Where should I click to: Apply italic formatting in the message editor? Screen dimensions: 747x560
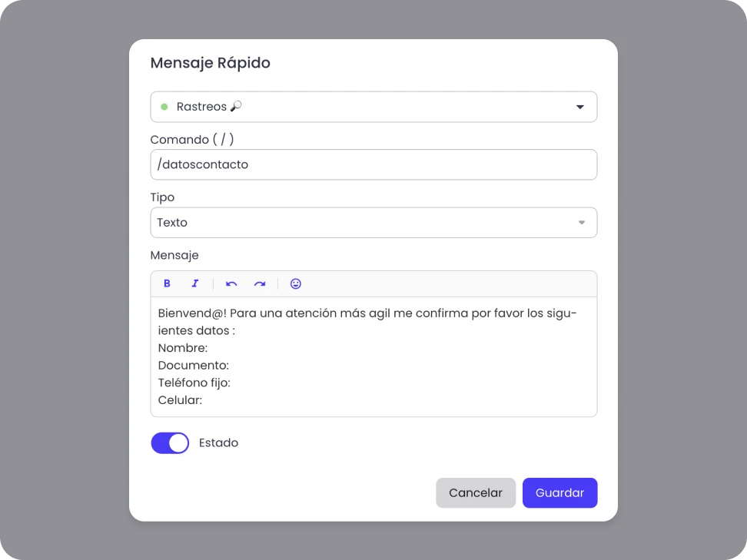click(x=194, y=283)
